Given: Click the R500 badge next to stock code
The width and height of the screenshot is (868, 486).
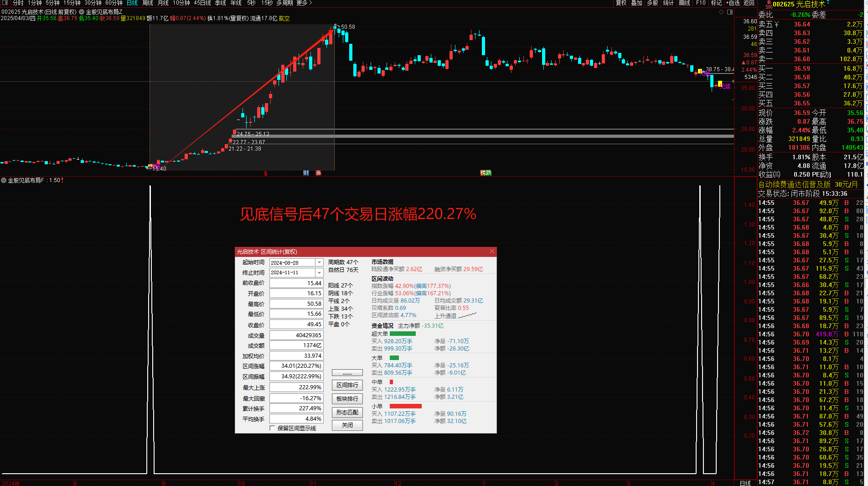Looking at the screenshot, I should 769,4.
